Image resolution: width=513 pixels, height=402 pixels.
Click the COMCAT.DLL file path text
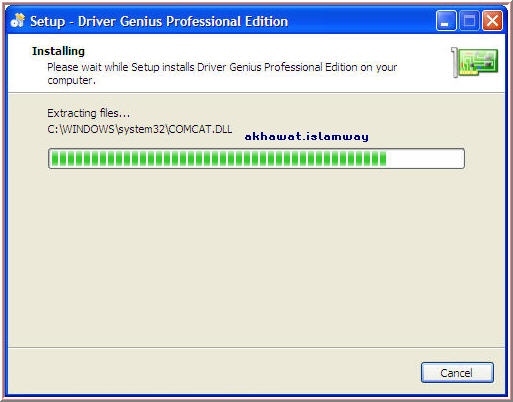140,129
